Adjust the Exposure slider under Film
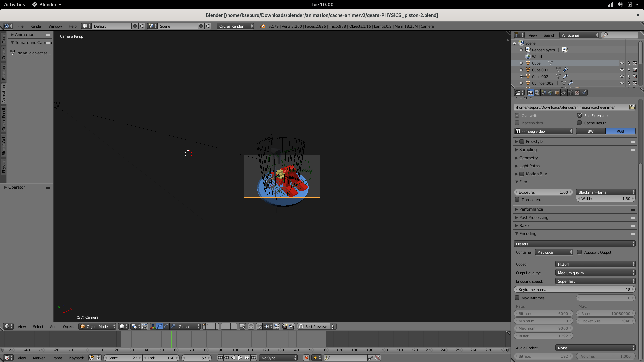The height and width of the screenshot is (362, 644). (543, 192)
